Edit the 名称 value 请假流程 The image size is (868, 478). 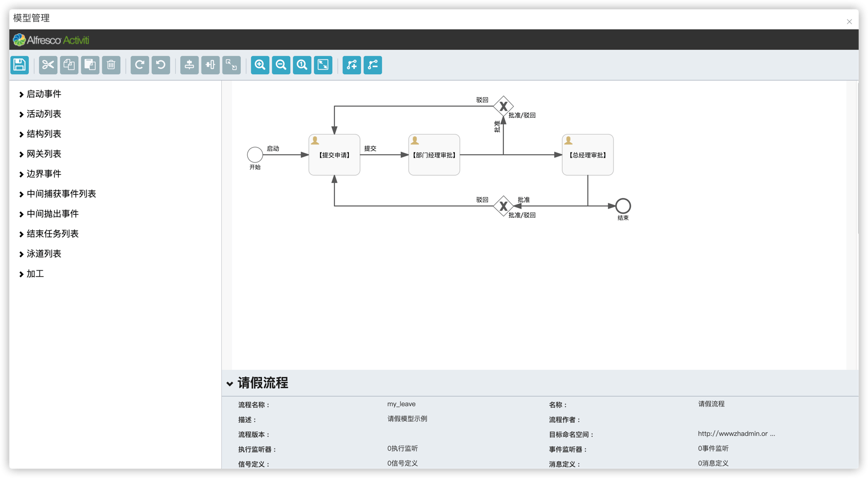[711, 404]
